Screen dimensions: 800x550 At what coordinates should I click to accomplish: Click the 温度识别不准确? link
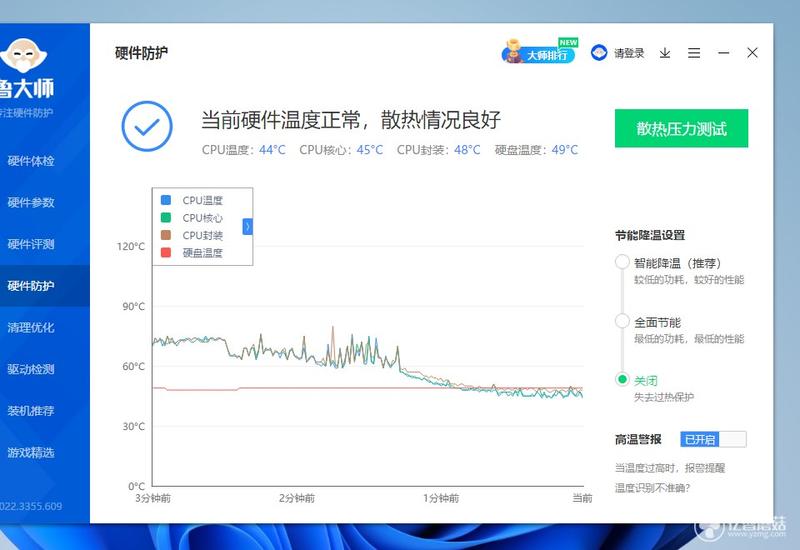653,488
